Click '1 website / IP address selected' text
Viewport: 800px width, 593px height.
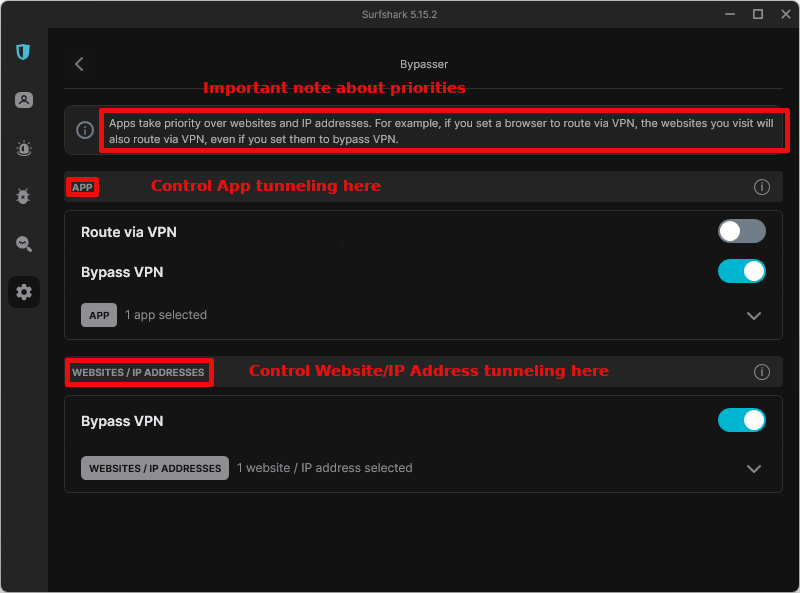(324, 468)
